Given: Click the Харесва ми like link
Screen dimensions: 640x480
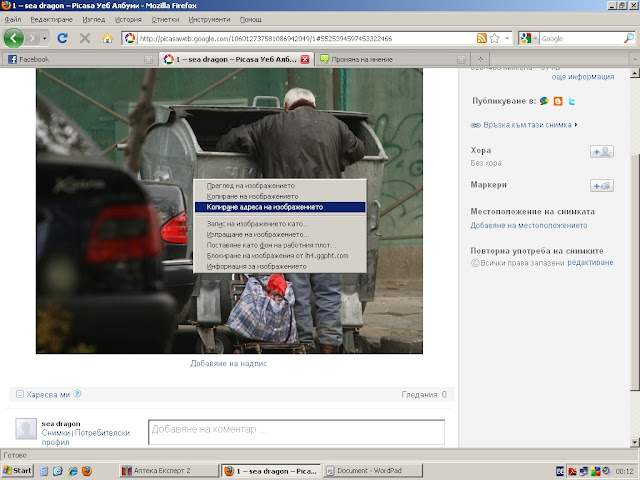Looking at the screenshot, I should pos(48,395).
